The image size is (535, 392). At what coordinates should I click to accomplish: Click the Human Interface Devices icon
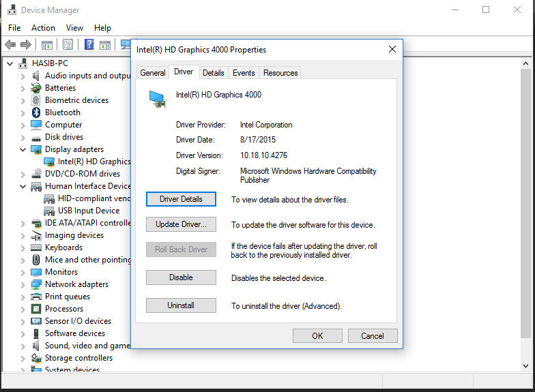point(36,187)
